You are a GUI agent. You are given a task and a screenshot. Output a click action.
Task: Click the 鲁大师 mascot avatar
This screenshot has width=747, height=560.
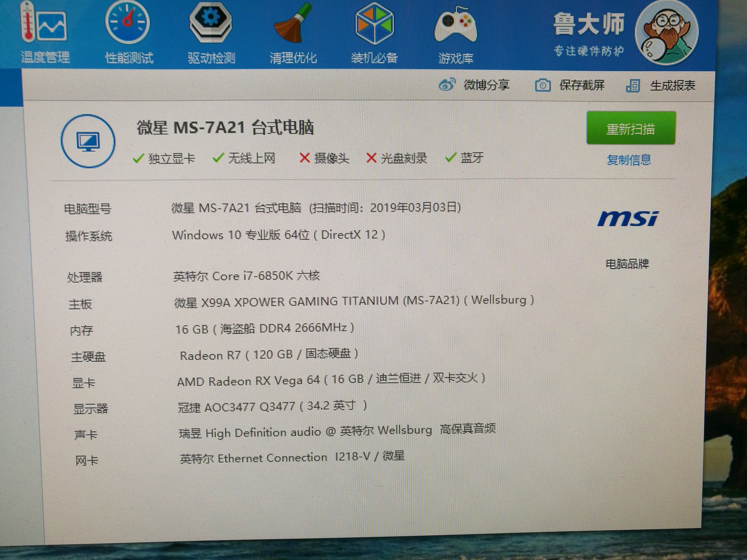tap(667, 33)
